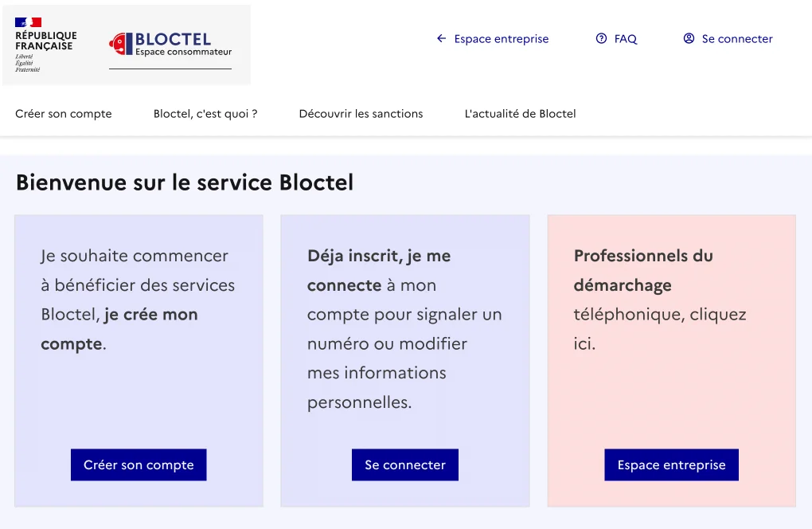Click the headset icon beside Se connecter
Image resolution: width=812 pixels, height=529 pixels.
coord(688,38)
